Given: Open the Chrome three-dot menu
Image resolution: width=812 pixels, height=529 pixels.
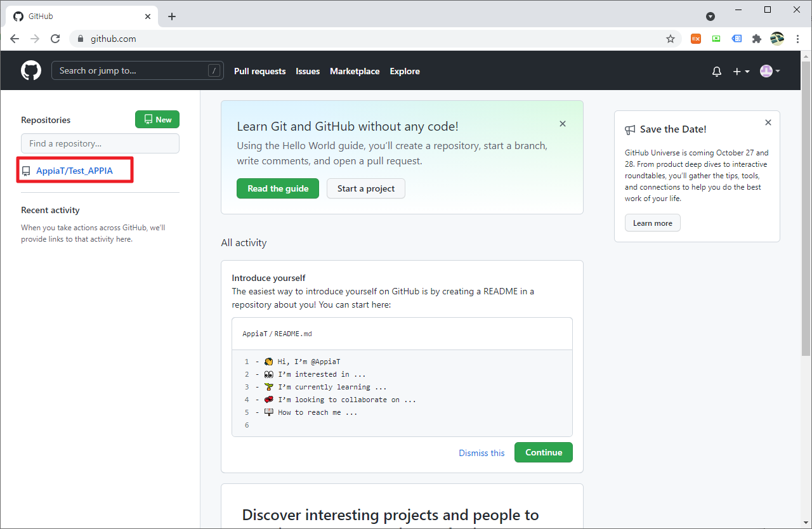Looking at the screenshot, I should click(797, 39).
